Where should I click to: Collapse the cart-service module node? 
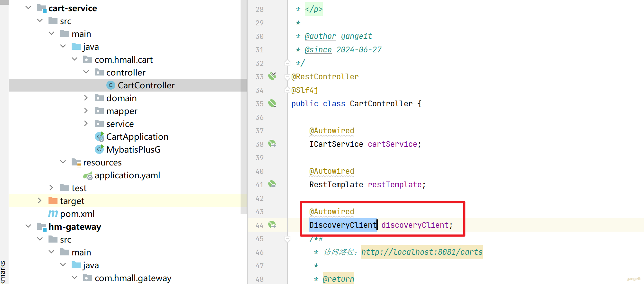[28, 8]
